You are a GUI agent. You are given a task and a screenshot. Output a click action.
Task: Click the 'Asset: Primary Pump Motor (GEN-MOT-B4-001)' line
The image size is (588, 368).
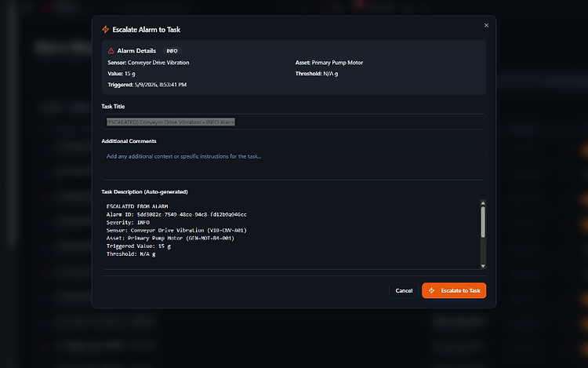(x=170, y=239)
